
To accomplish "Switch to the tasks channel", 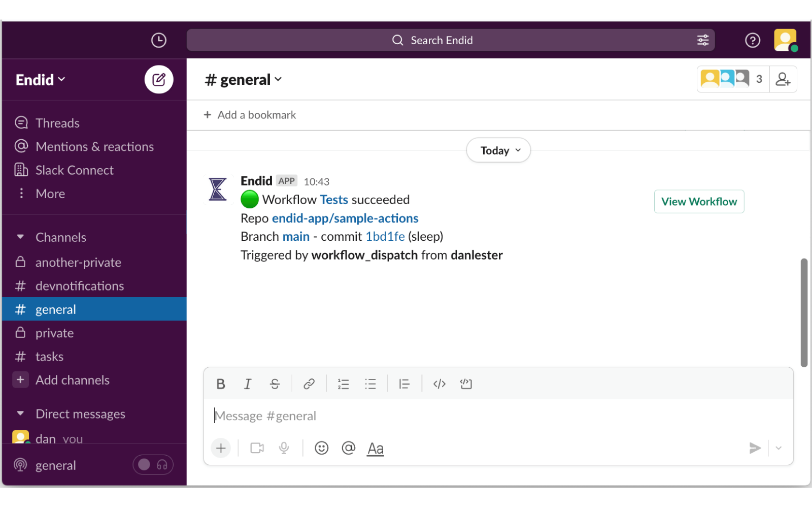I will click(94, 357).
